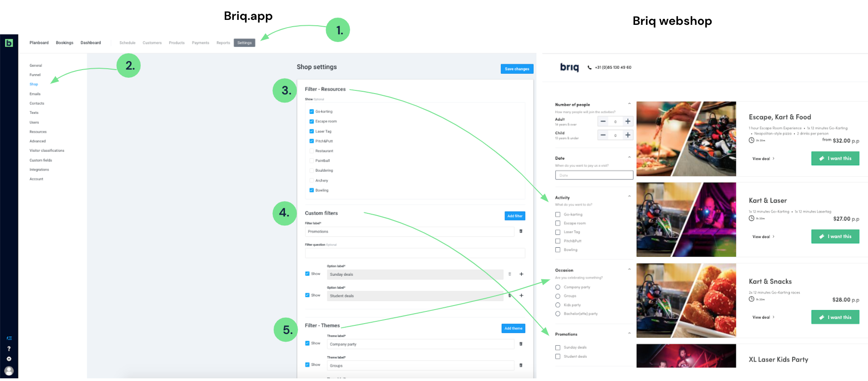868x381 pixels.
Task: Click the webshop Date input field
Action: tap(594, 175)
